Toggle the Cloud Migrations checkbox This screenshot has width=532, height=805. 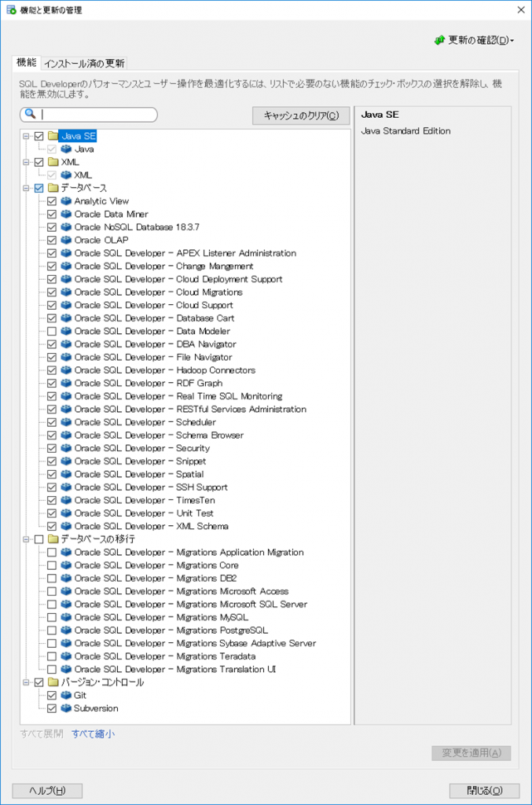tap(52, 292)
